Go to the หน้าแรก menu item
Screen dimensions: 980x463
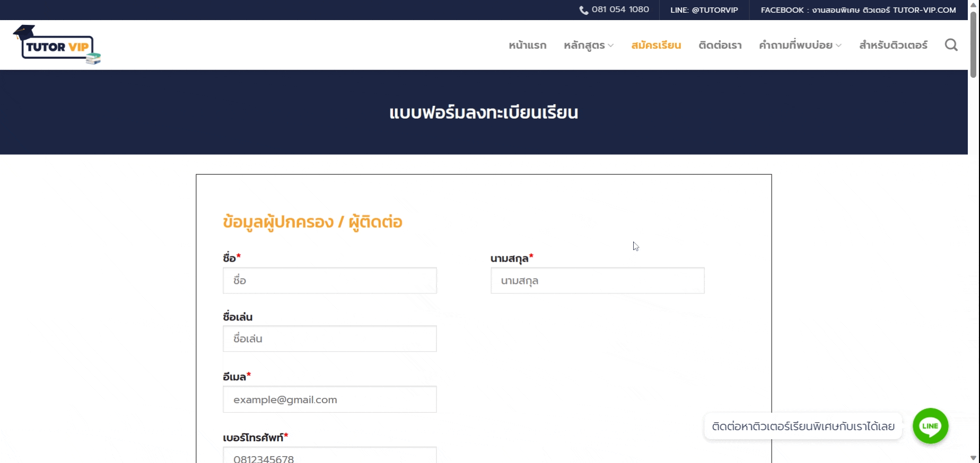(527, 46)
